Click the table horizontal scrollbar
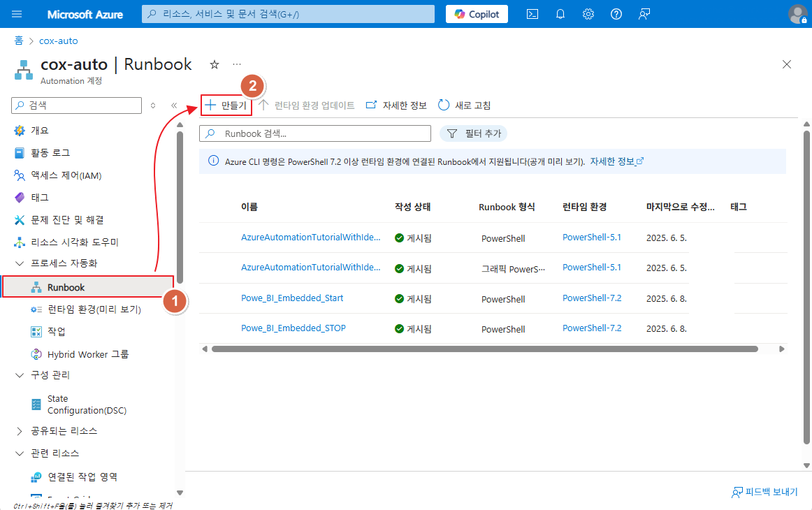Screen dimensions: 812x510 [x=485, y=349]
